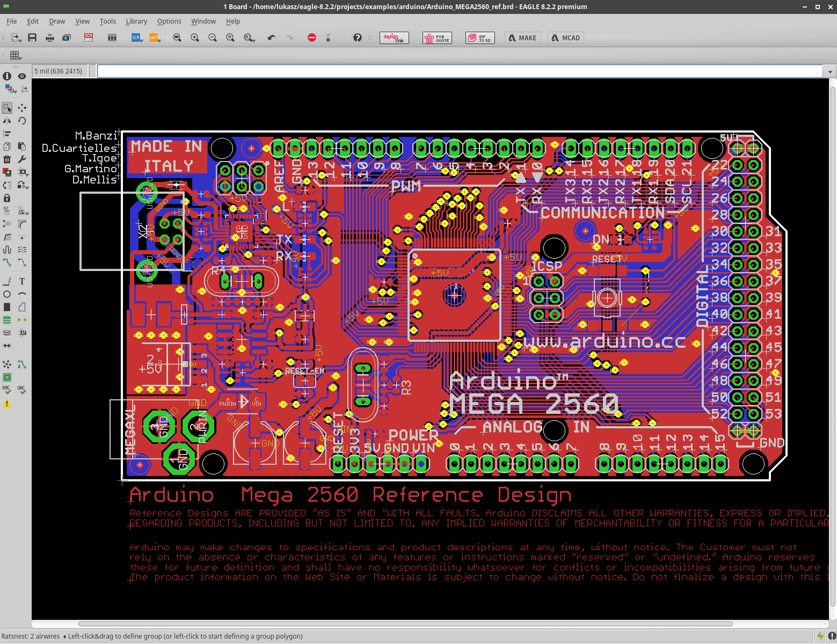Open the Options menu
837x644 pixels.
pyautogui.click(x=169, y=21)
